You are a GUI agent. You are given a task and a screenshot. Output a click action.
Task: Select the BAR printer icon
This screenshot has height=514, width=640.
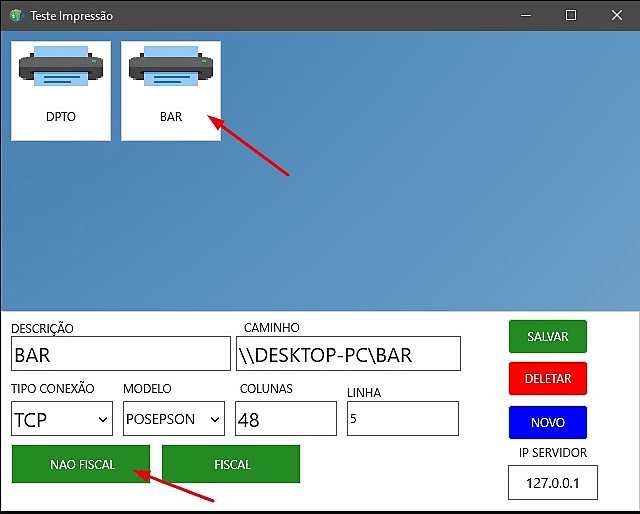point(171,90)
